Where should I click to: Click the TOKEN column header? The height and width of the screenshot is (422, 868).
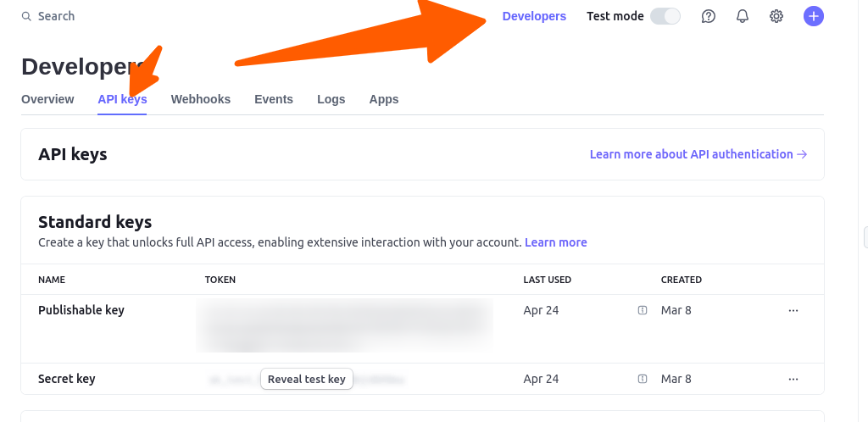(220, 280)
